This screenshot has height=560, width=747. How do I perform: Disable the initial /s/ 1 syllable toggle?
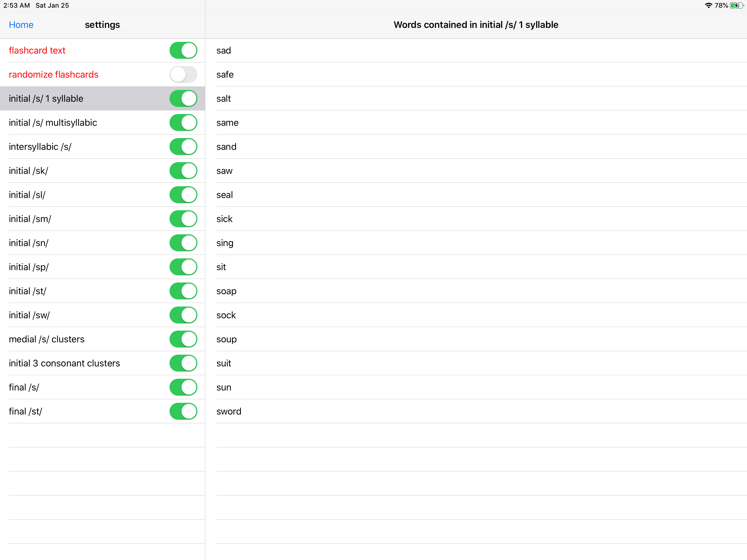pyautogui.click(x=183, y=99)
